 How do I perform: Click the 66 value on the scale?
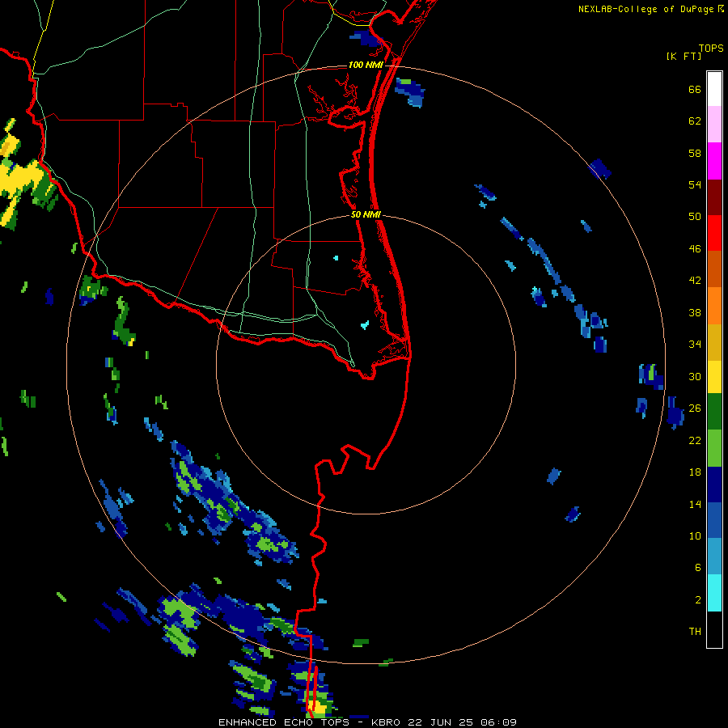695,89
